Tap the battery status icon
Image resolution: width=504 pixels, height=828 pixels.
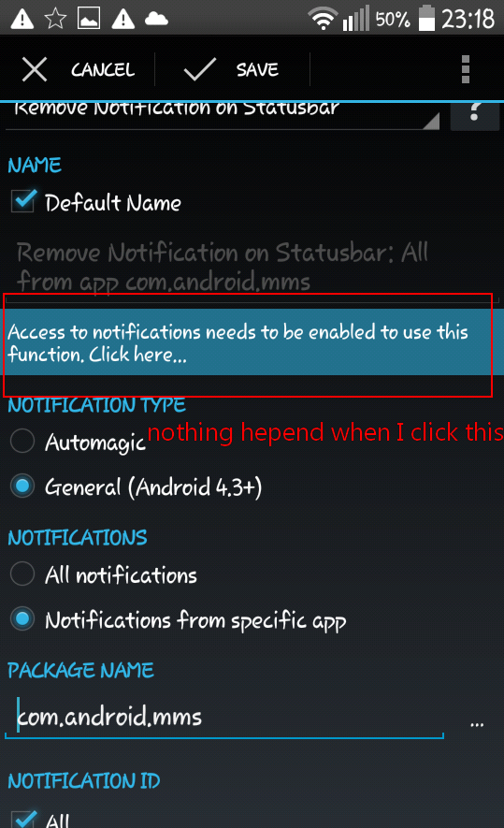[x=426, y=19]
